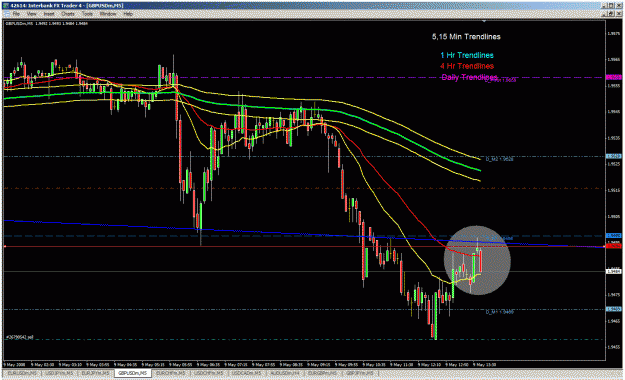Open the Help menu

point(128,14)
